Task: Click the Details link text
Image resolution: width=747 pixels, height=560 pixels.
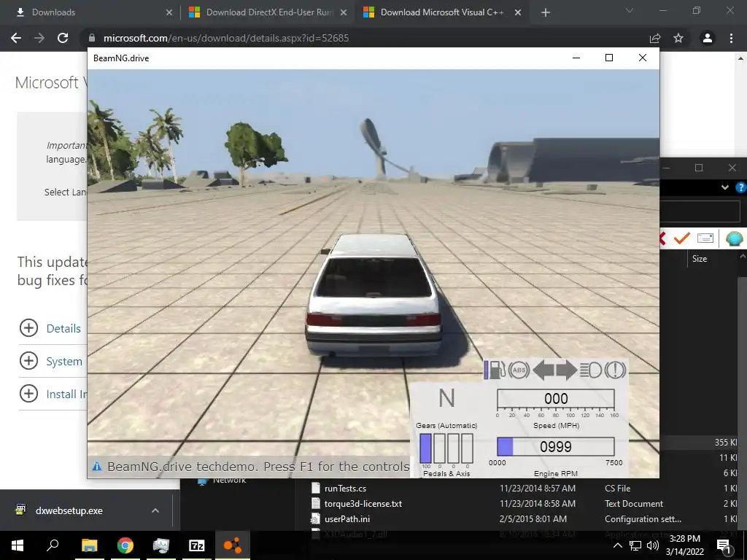Action: point(63,328)
